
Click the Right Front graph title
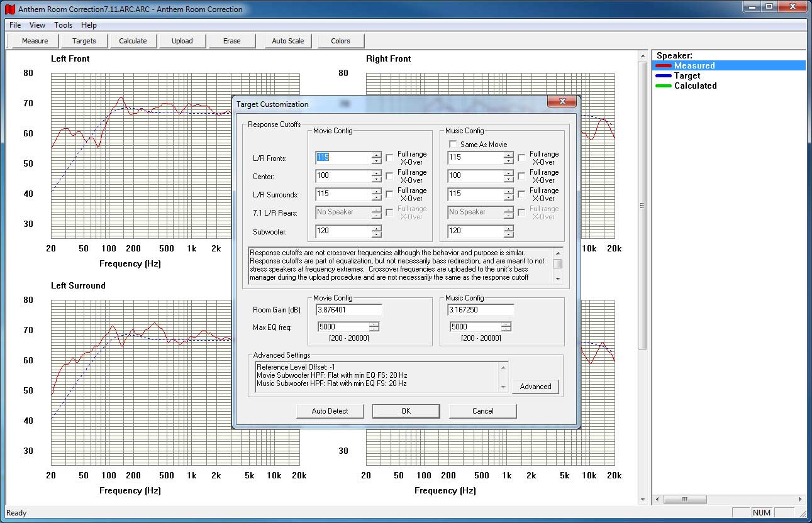pyautogui.click(x=389, y=58)
